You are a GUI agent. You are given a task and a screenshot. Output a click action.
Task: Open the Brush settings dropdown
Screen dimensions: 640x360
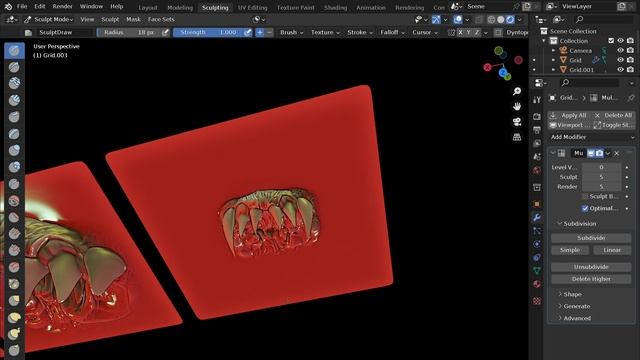[x=291, y=32]
